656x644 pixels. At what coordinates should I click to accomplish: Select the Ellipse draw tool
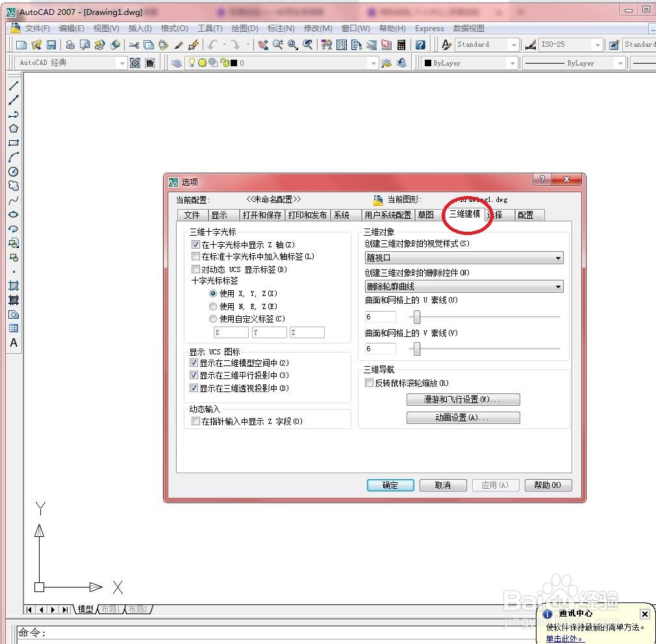(14, 214)
